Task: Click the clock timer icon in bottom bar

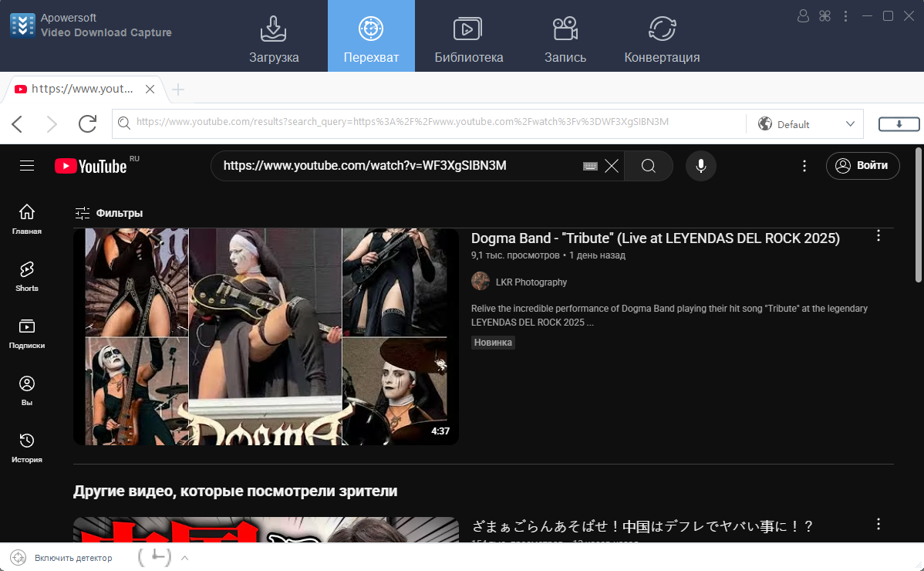Action: (x=155, y=557)
